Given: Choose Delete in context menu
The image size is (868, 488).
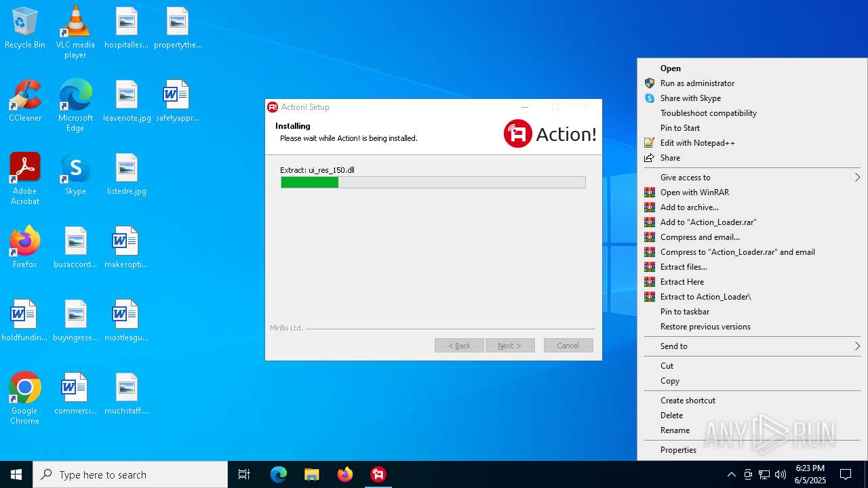Looking at the screenshot, I should tap(751, 415).
